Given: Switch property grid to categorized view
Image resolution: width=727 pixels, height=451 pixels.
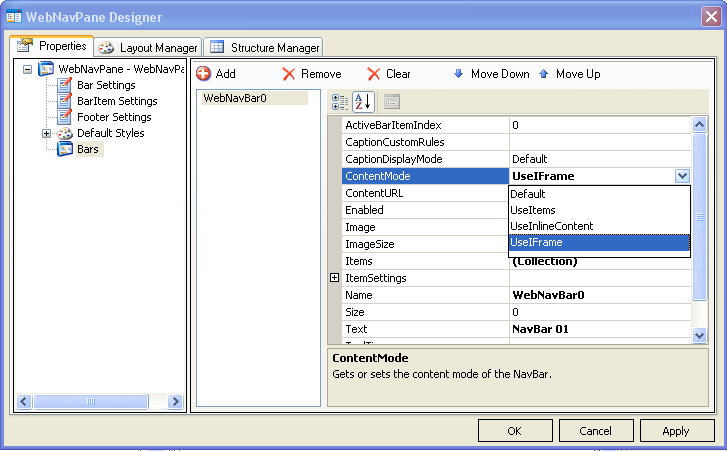Looking at the screenshot, I should (x=340, y=102).
